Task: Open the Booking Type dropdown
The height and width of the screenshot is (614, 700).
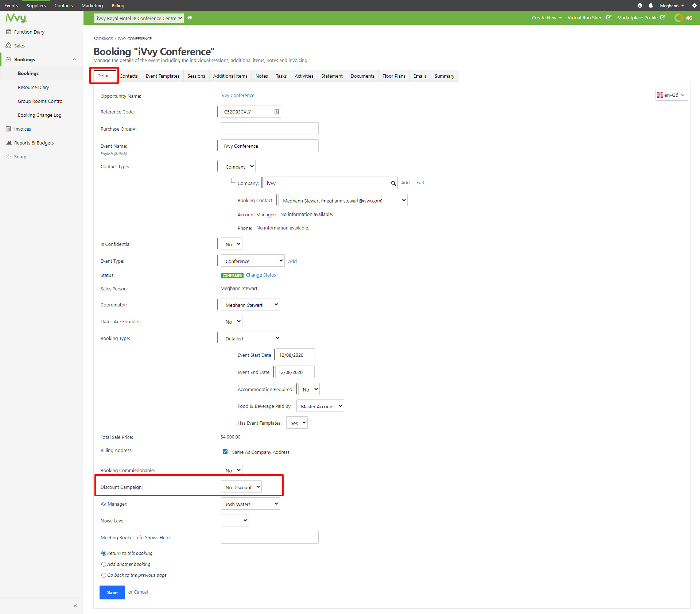Action: point(251,338)
